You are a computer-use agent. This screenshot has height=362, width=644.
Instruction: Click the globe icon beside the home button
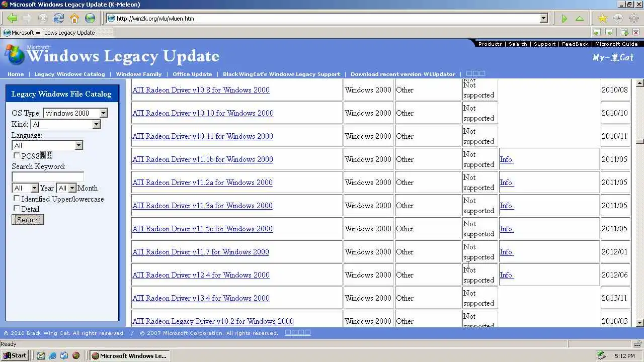point(90,19)
